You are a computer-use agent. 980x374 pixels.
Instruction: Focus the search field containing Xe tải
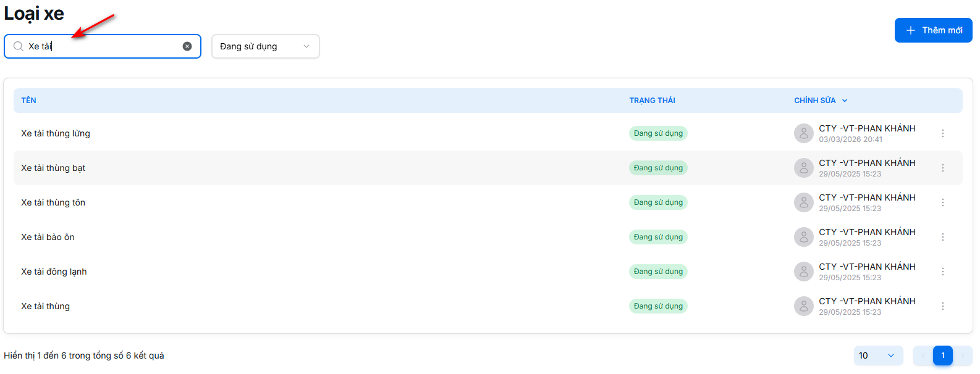click(x=102, y=46)
